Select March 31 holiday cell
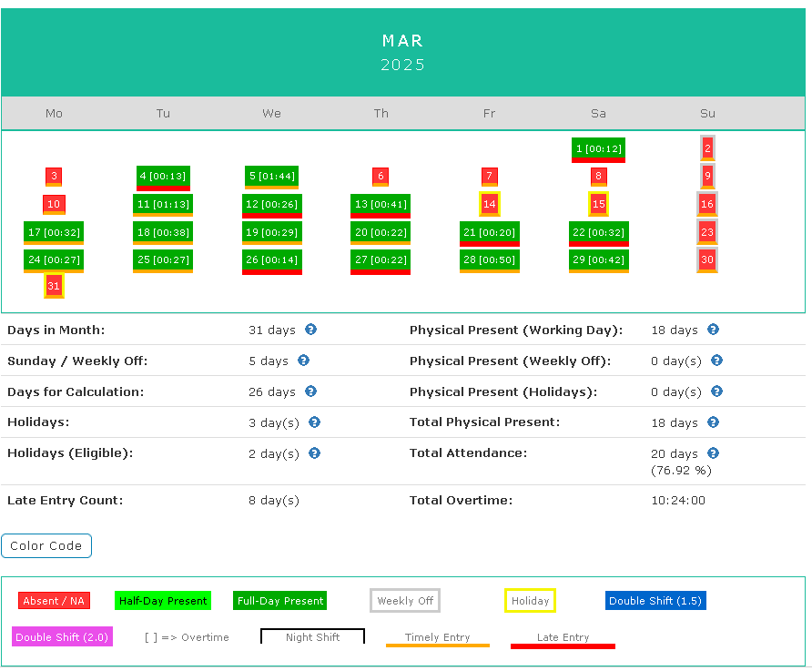 pyautogui.click(x=54, y=286)
